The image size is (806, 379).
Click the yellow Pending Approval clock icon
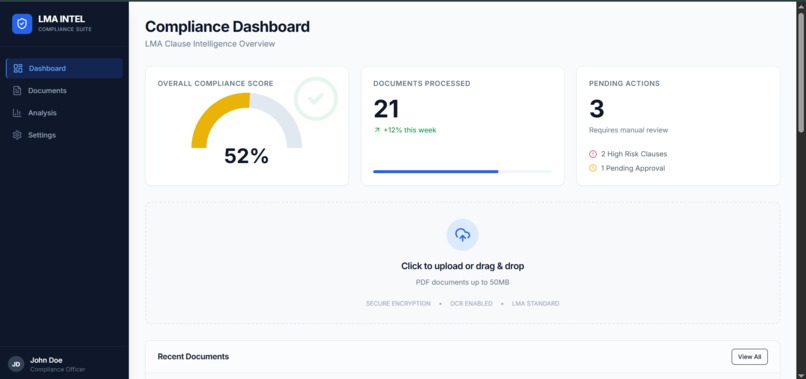tap(593, 168)
